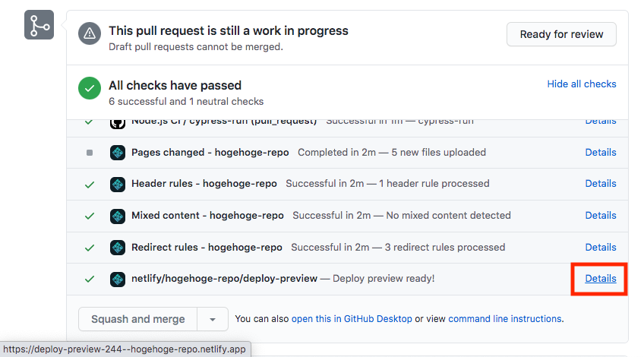The height and width of the screenshot is (357, 644).
Task: Click Netlify icon beside Redirect rules check
Action: click(118, 248)
